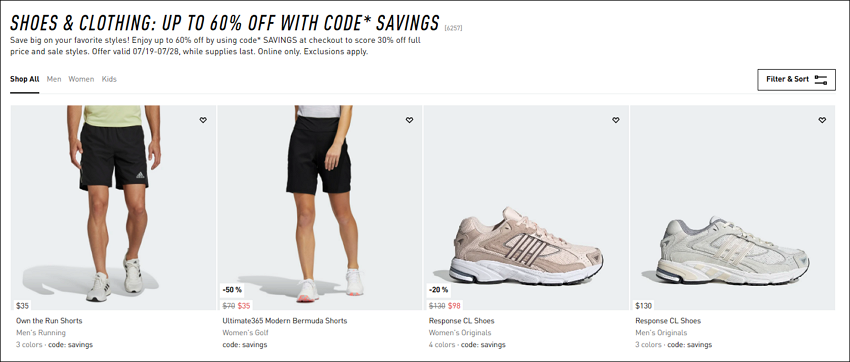Open the Filter & Sort button
The height and width of the screenshot is (362, 850).
796,80
